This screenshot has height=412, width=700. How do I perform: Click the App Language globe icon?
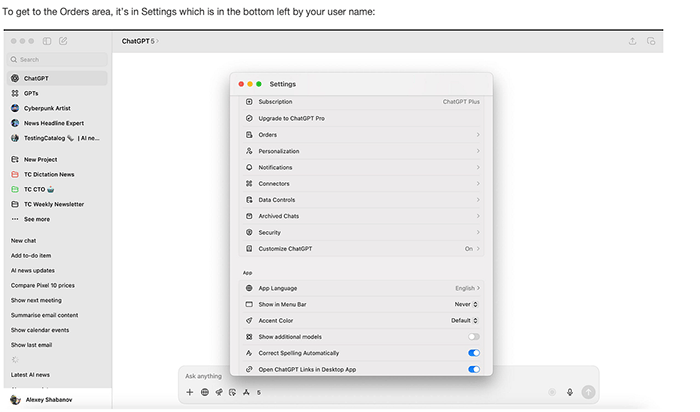pyautogui.click(x=249, y=288)
